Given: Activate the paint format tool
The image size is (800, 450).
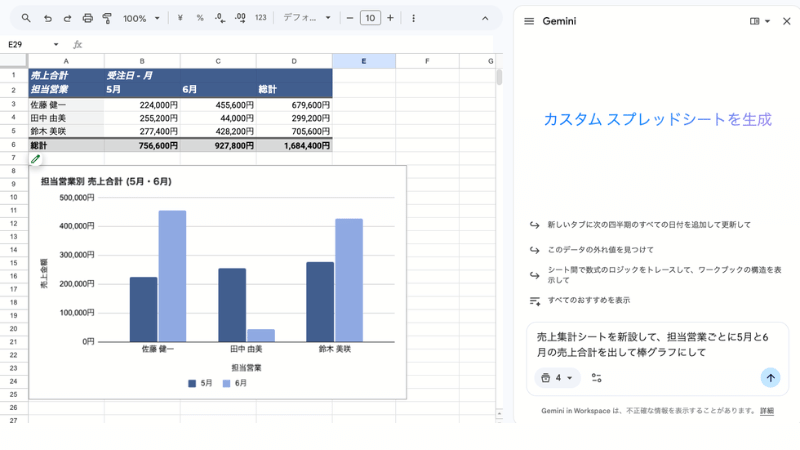Looking at the screenshot, I should (x=107, y=18).
